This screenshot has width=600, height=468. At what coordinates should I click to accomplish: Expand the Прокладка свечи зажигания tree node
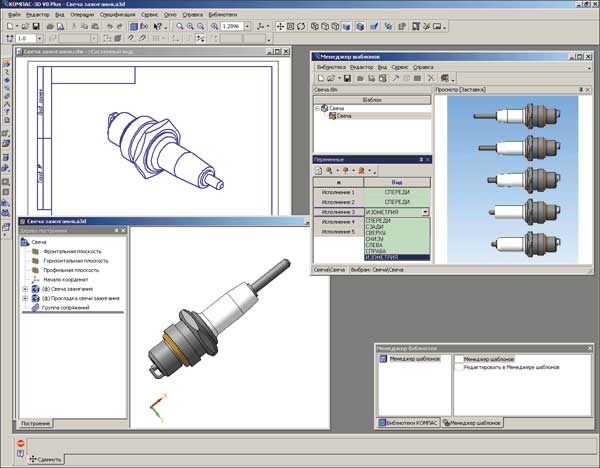click(24, 299)
